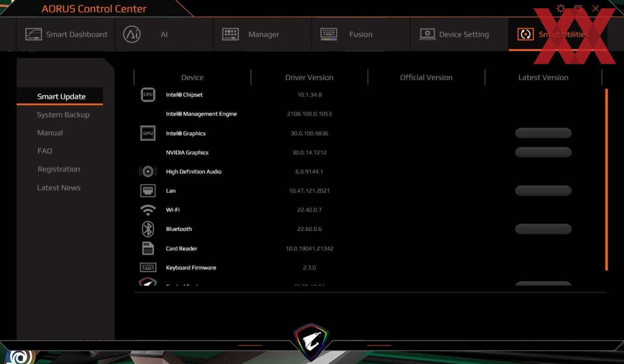Viewport: 624px width, 364px height.
Task: Click the Smart Dashboard monitor icon
Action: [x=33, y=34]
